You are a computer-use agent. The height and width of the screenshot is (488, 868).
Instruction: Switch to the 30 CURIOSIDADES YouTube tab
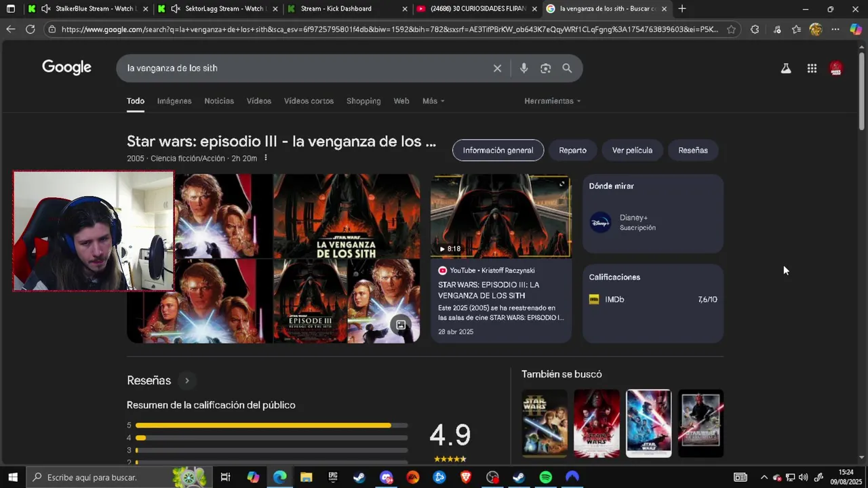pyautogui.click(x=478, y=9)
